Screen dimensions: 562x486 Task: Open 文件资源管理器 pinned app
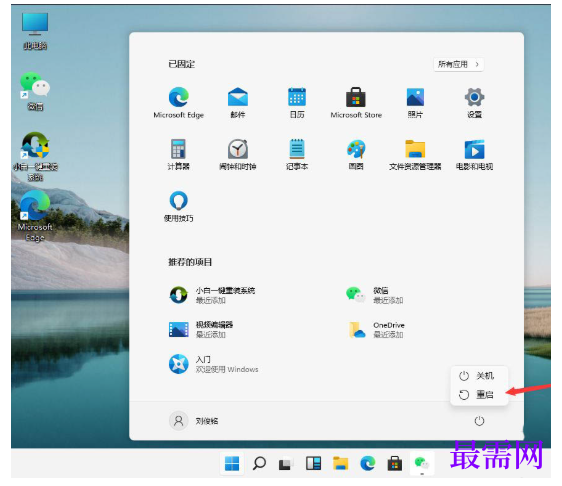tap(415, 154)
